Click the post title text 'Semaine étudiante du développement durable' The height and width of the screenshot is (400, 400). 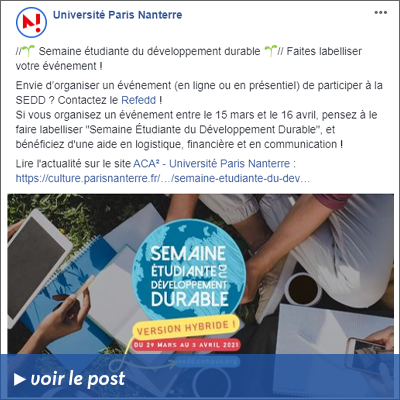pos(149,51)
